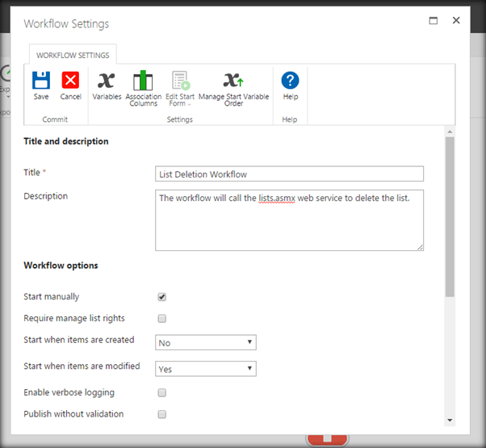
Task: Click the Save floppy disk icon
Action: coord(41,81)
